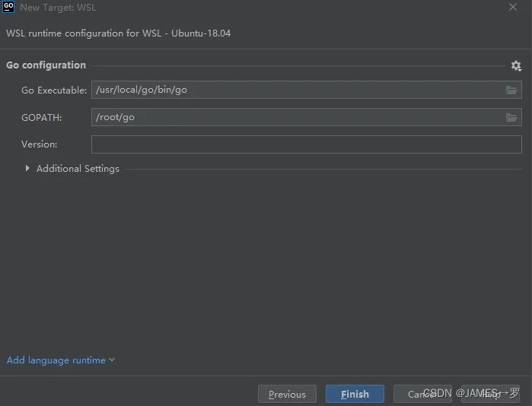Image resolution: width=532 pixels, height=406 pixels.
Task: Open the Add language runtime dropdown
Action: [61, 360]
